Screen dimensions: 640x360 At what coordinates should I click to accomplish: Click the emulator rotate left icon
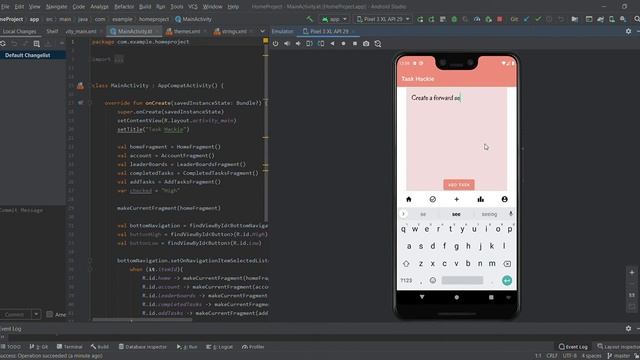click(x=309, y=43)
